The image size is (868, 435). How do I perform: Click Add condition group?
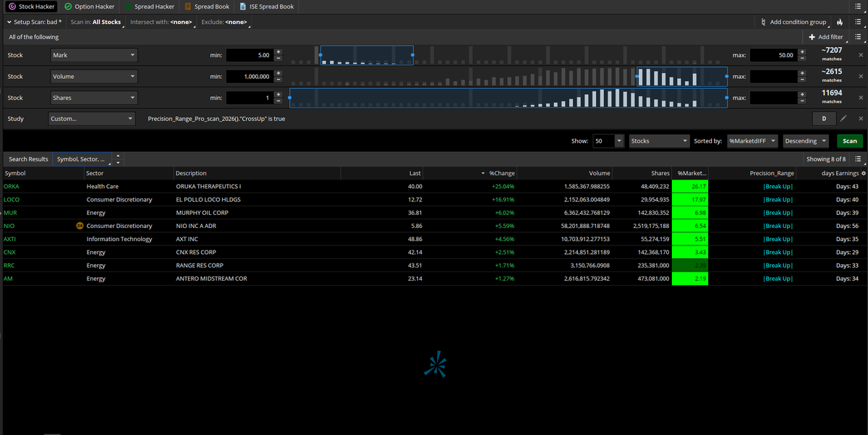[x=793, y=22]
